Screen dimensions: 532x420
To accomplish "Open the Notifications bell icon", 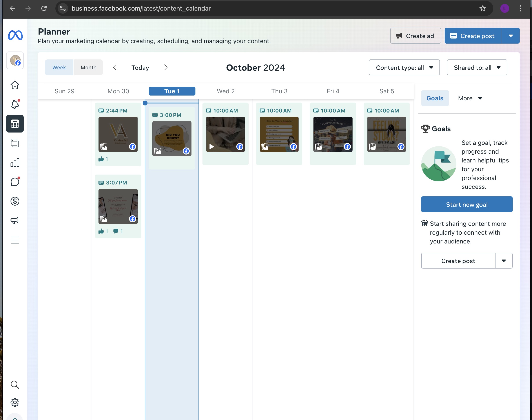I will 15,104.
